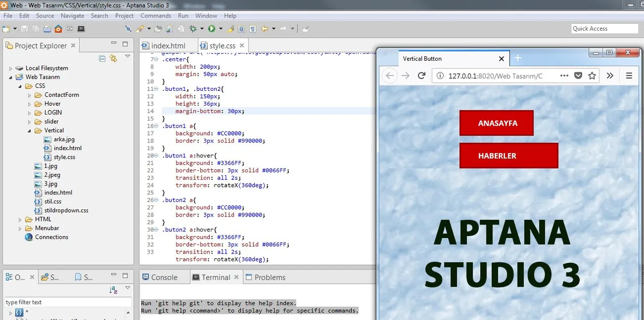
Task: Open the Commands menu
Action: click(156, 16)
